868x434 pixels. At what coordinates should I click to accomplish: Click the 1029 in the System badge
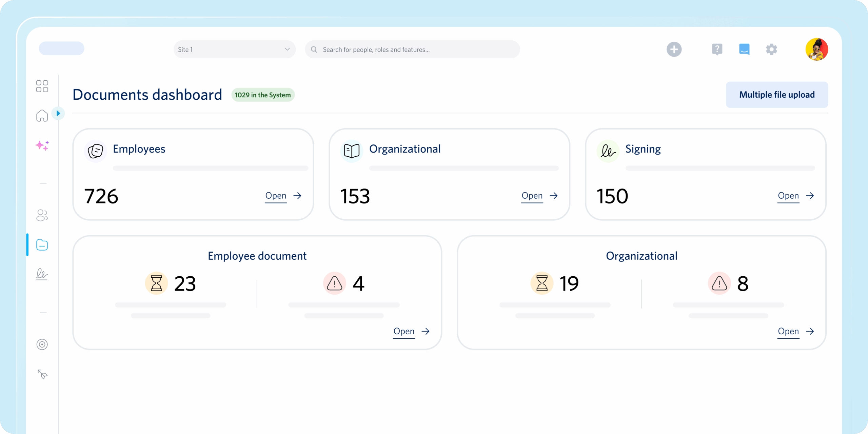click(x=263, y=95)
